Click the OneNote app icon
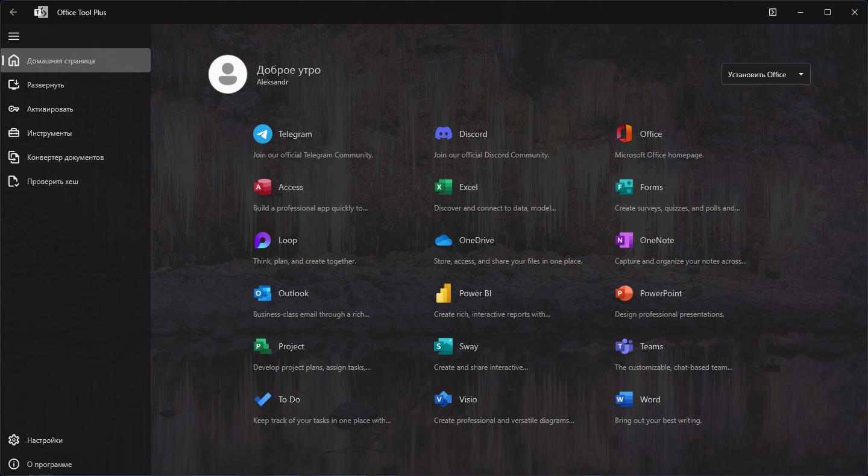 coord(624,240)
